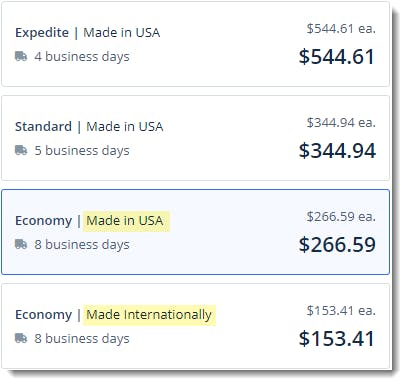Viewport: 407px width, 385px height.
Task: Click the highlighted Made in USA label
Action: 126,221
